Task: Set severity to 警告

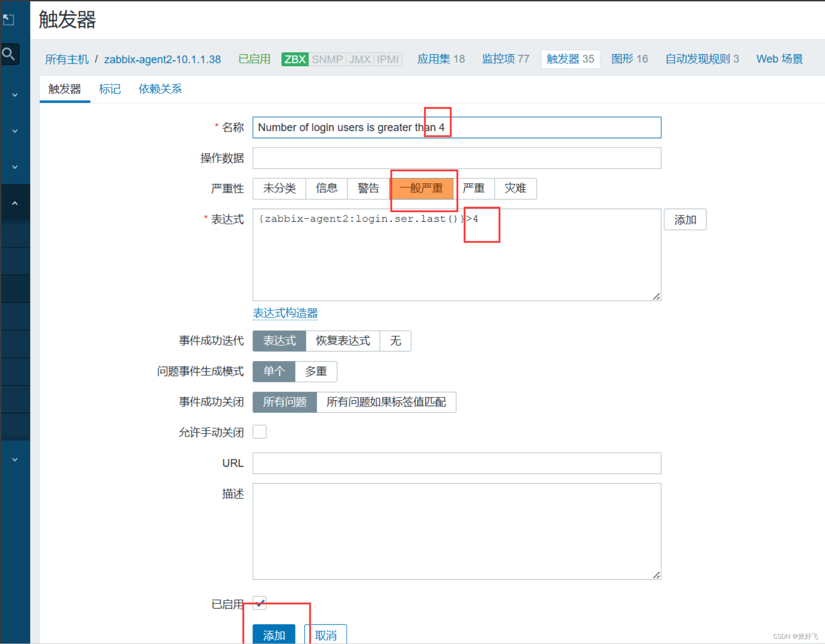Action: click(x=368, y=188)
